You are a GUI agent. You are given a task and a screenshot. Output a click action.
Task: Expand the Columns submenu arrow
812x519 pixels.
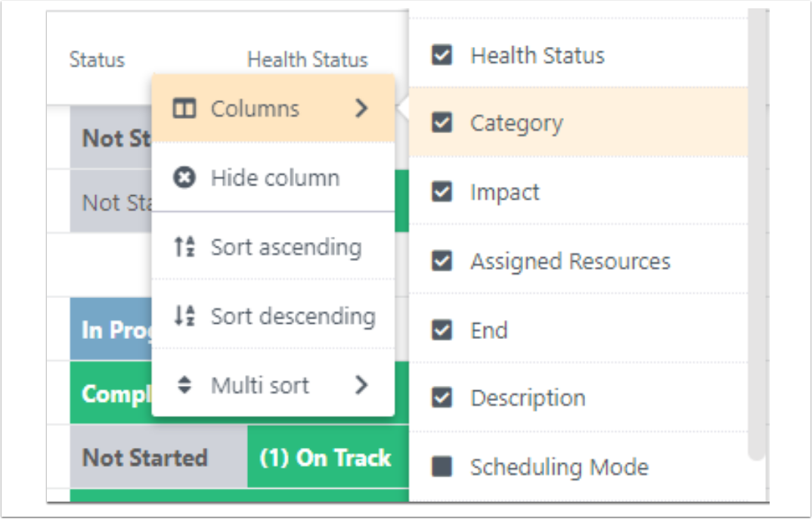pos(361,108)
